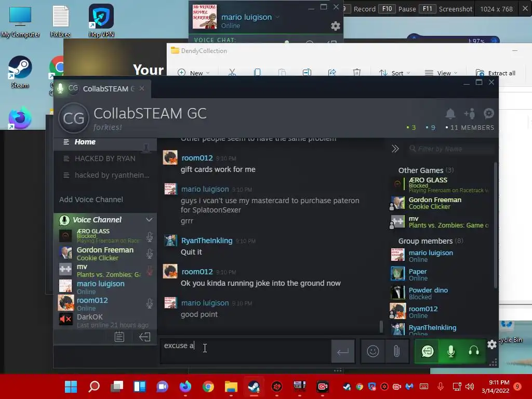Open View dropdown in DendyCollection window
Image resolution: width=532 pixels, height=399 pixels.
(x=441, y=73)
